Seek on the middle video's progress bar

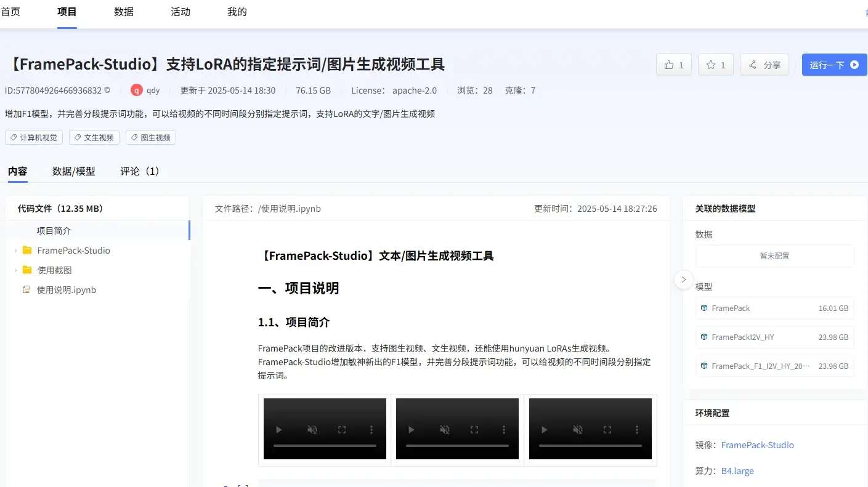coord(457,446)
